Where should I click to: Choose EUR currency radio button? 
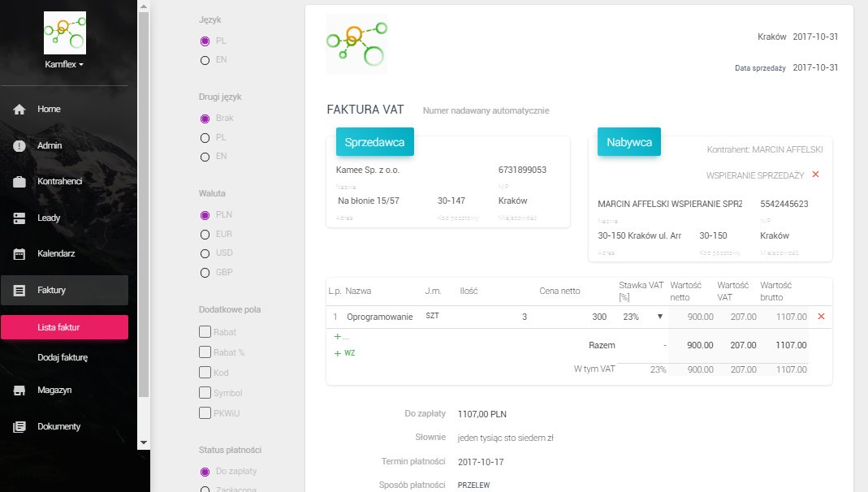205,234
